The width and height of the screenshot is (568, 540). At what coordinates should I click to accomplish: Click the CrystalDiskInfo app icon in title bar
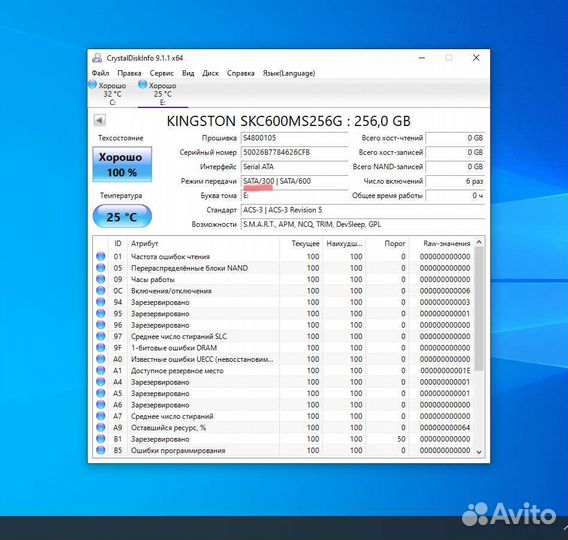[x=97, y=58]
